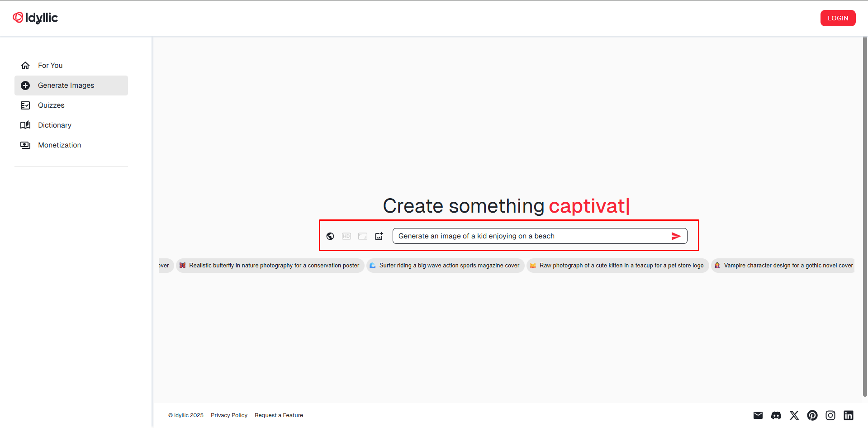Toggle the public globe visibility icon
Viewport: 868px width, 428px height.
click(330, 236)
